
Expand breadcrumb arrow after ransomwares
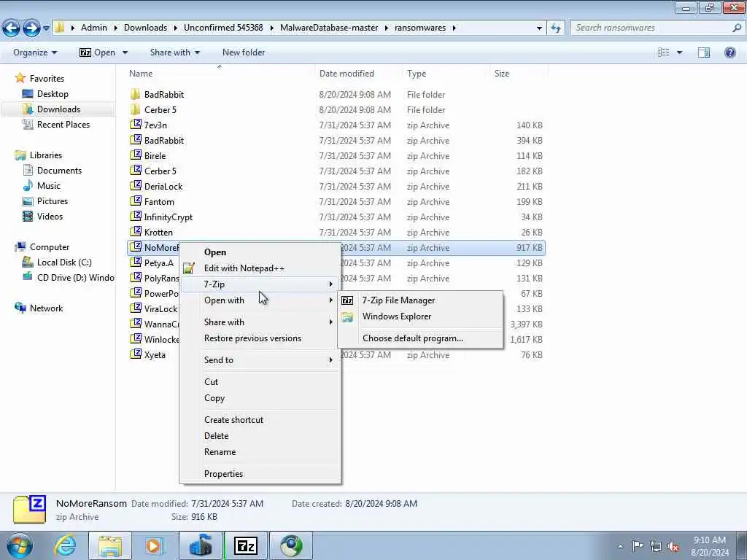(454, 28)
